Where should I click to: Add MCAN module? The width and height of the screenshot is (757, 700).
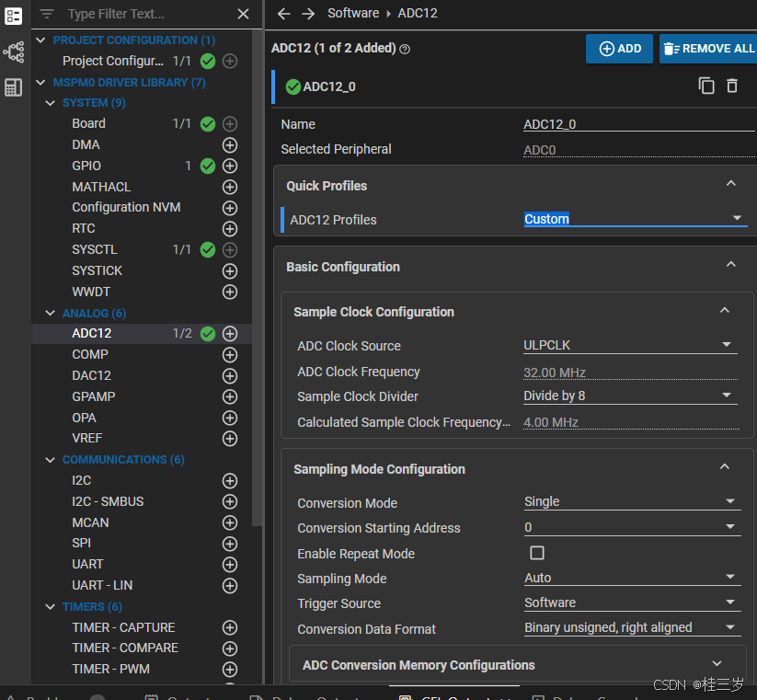230,522
